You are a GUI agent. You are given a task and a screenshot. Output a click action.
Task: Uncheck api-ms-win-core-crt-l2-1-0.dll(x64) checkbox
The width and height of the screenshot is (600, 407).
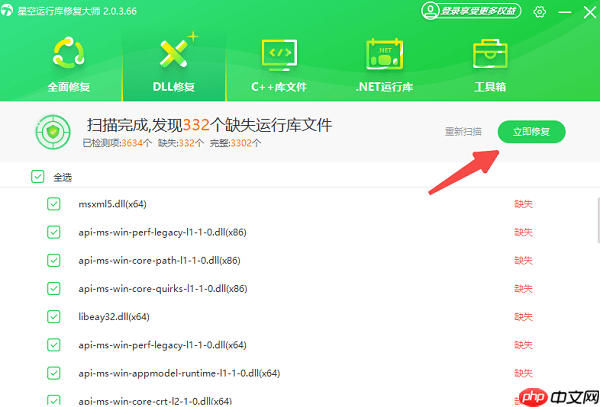pos(54,400)
